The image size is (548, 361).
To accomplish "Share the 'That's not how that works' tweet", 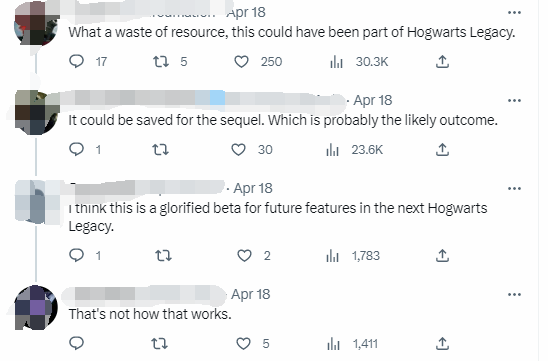I will coord(442,343).
